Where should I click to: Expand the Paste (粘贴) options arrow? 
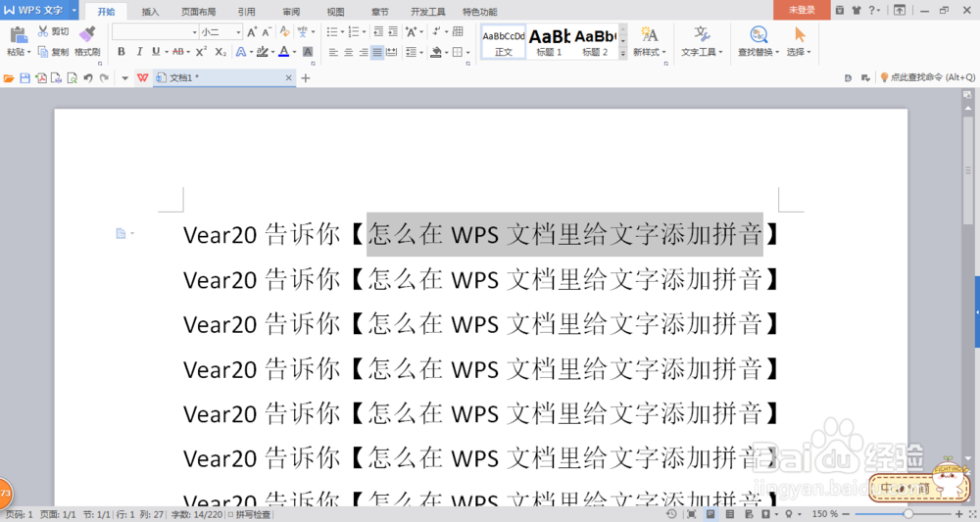click(x=28, y=53)
